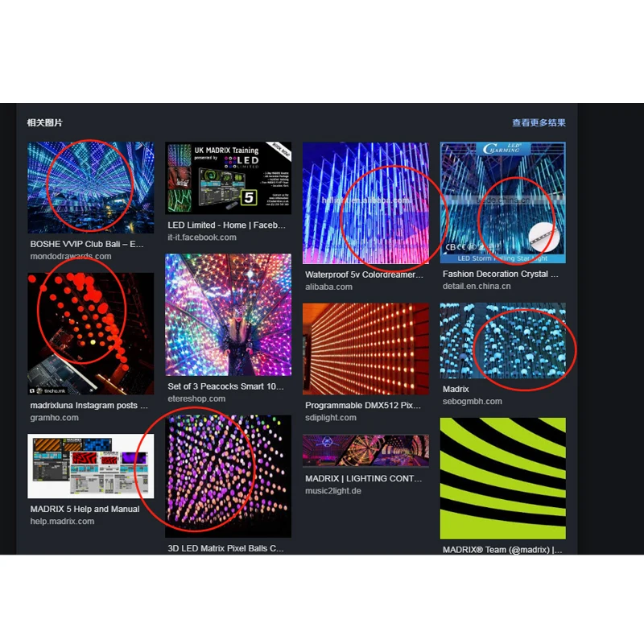The height and width of the screenshot is (644, 644).
Task: Click MADRIX 5 Help and Manual title
Action: [85, 509]
